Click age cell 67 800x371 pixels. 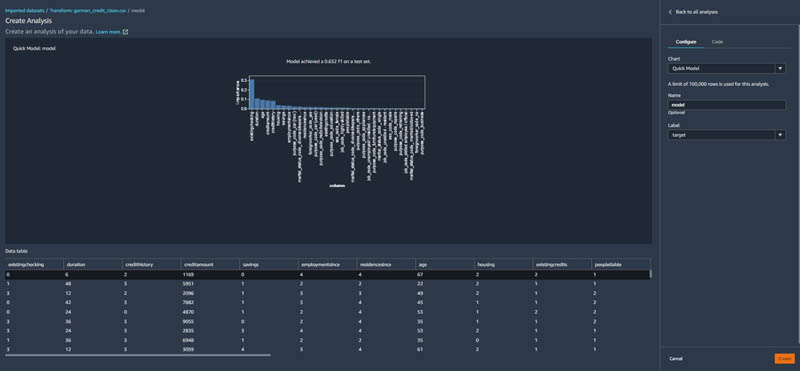coord(420,275)
